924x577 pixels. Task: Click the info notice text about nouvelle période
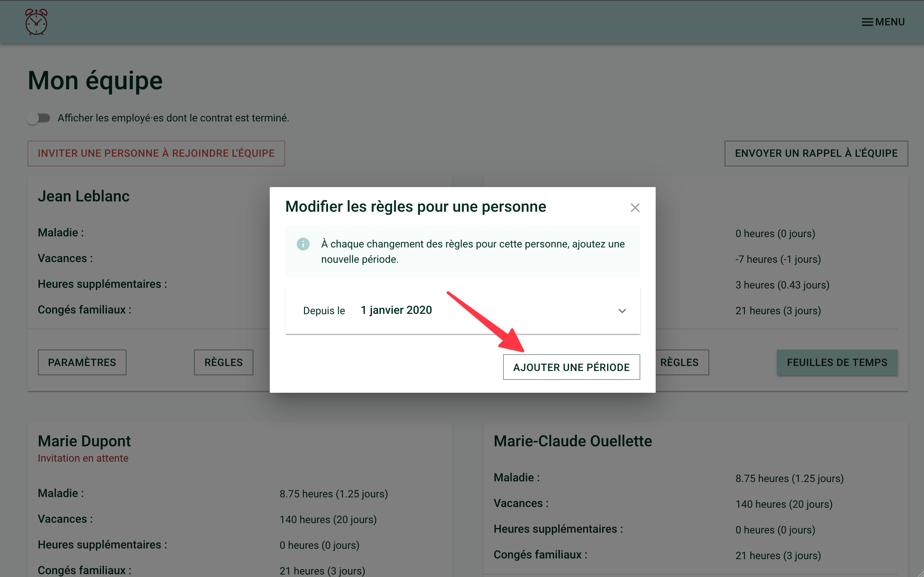pos(473,251)
